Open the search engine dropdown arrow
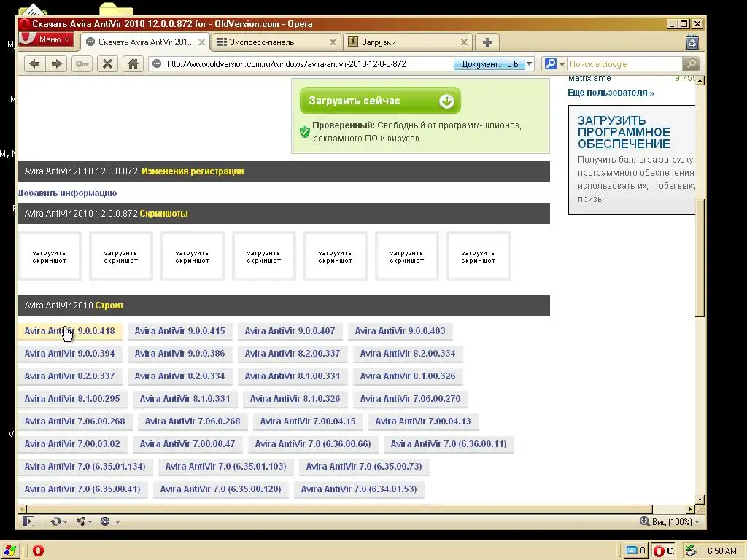747x560 pixels. pos(562,64)
